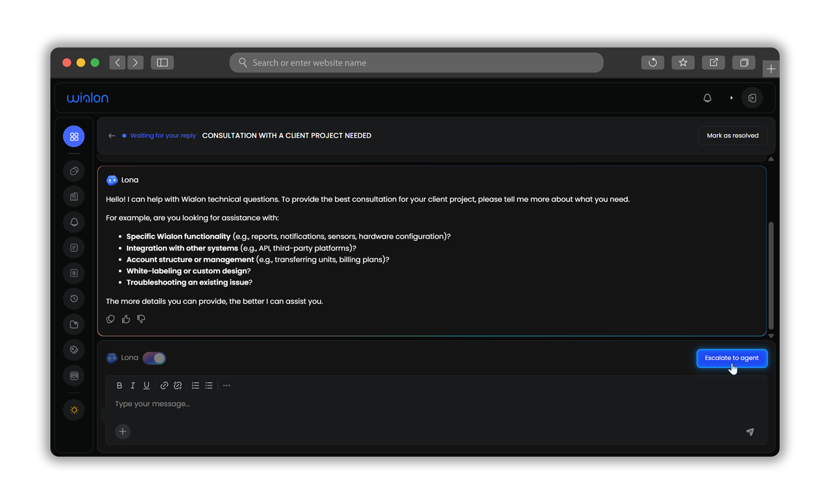
Task: Click the Escalate to agent button
Action: point(731,358)
